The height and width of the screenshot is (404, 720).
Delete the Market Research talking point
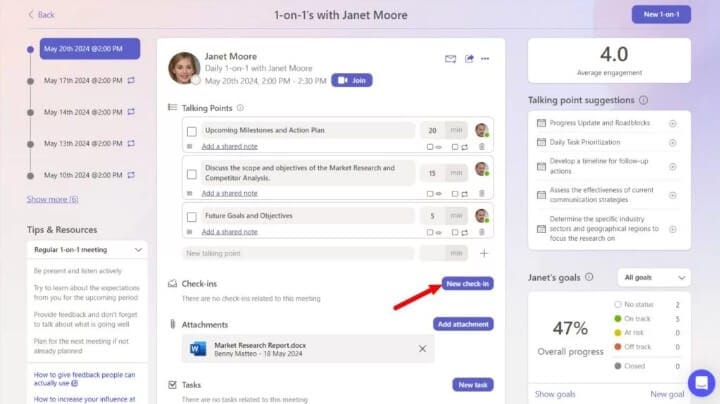point(482,193)
